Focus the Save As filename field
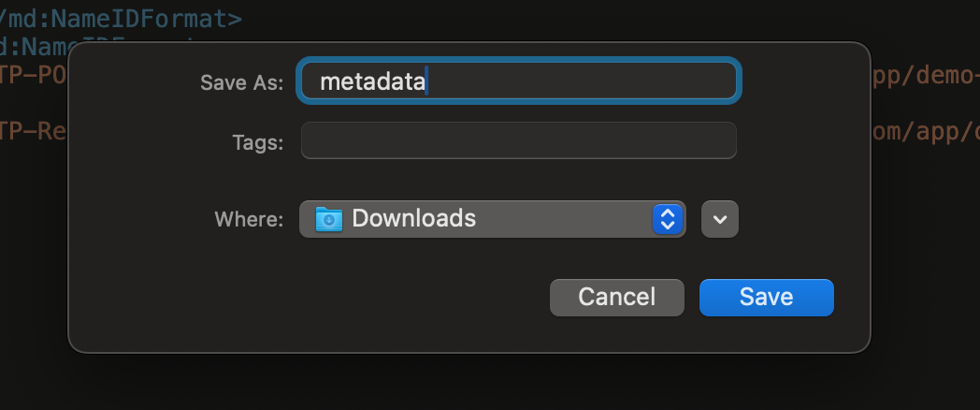The height and width of the screenshot is (410, 980). coord(519,81)
